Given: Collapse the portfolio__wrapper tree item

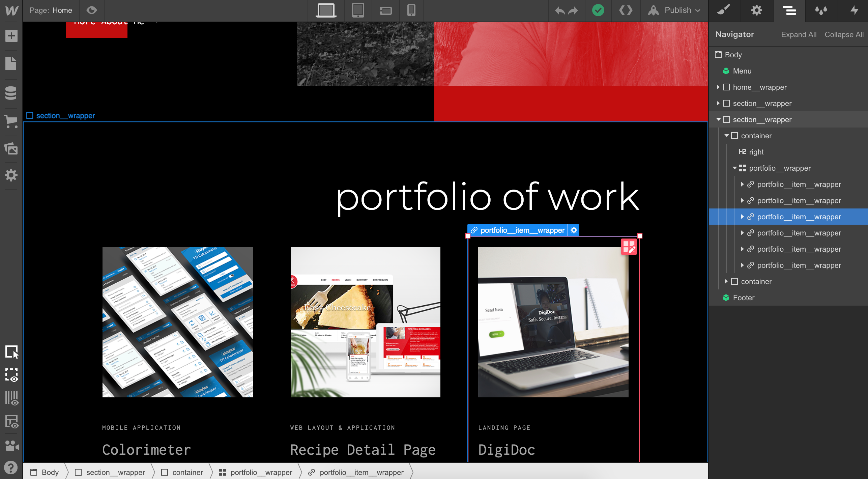Looking at the screenshot, I should click(734, 168).
